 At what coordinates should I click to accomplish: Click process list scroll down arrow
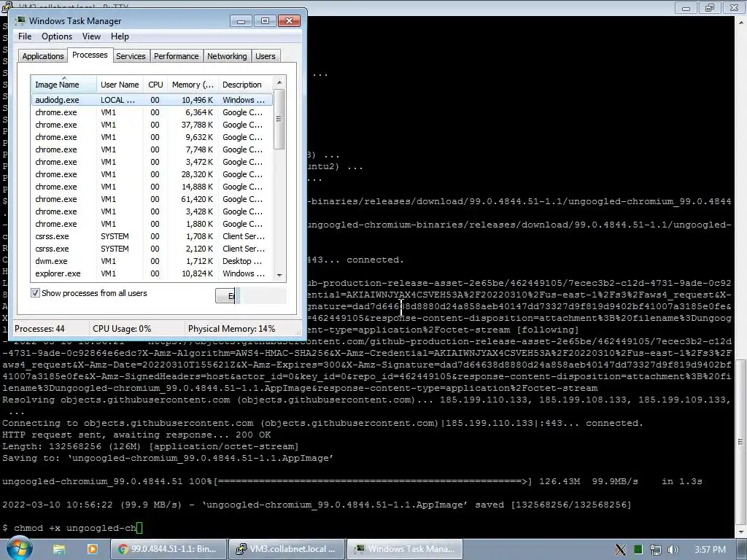click(x=279, y=275)
